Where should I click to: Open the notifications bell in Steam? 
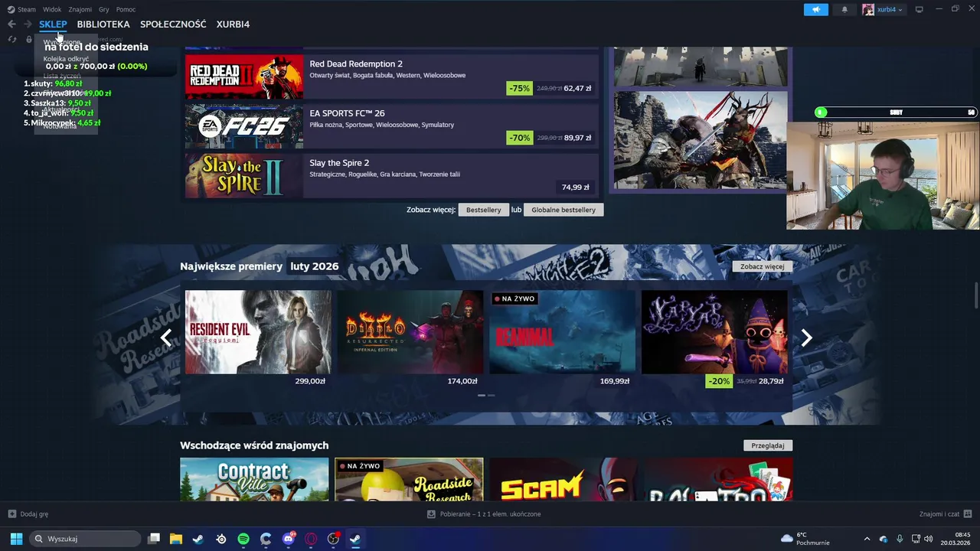pos(844,9)
